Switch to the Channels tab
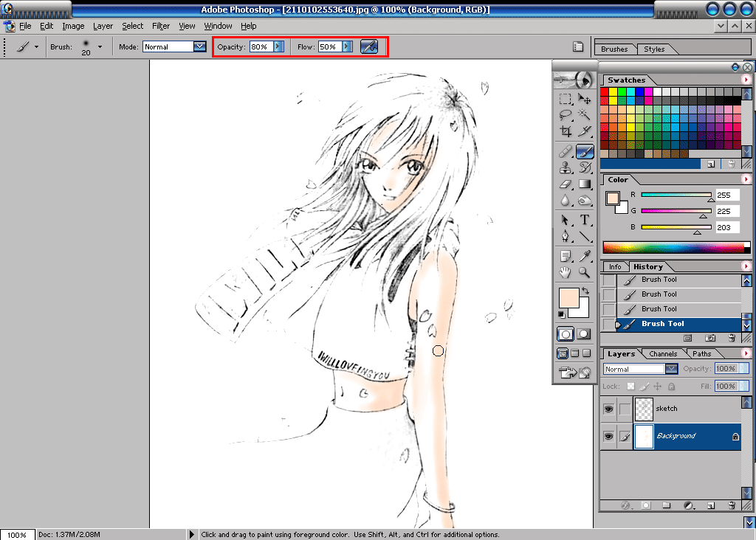 [663, 353]
